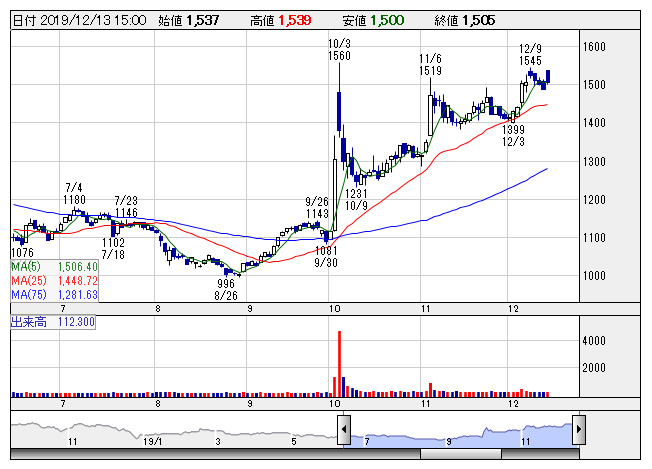Click the 10/3 1560 peak price label
Screen dimensions: 652x469
[x=339, y=50]
